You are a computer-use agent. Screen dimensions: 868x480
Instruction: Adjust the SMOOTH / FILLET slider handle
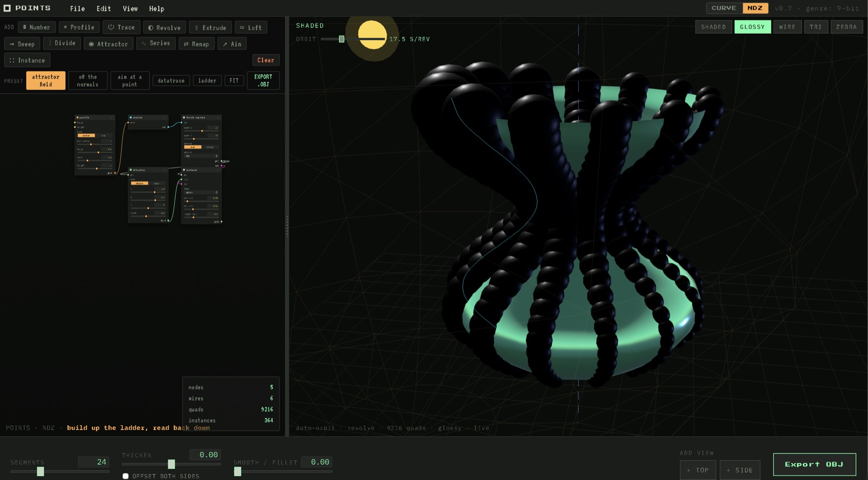pyautogui.click(x=238, y=471)
